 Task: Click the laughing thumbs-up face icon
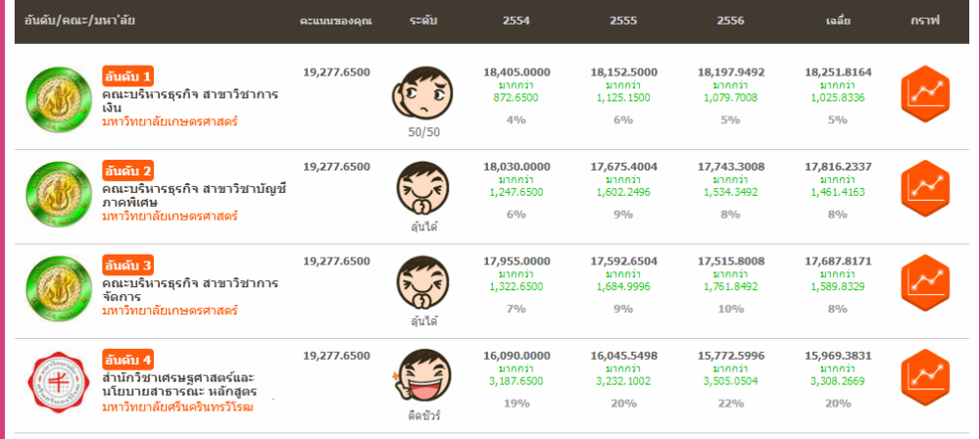coord(424,376)
